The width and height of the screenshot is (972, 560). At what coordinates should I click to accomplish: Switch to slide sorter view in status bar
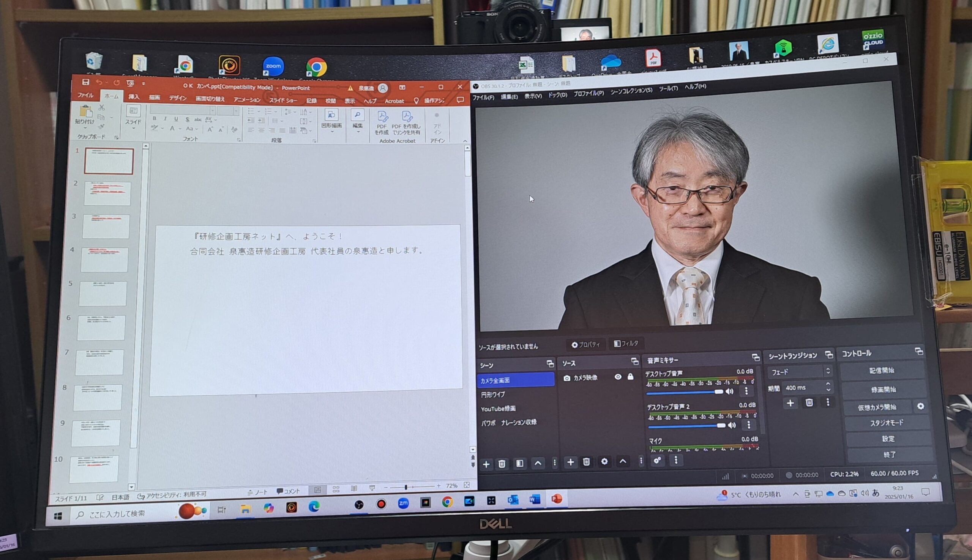click(336, 489)
